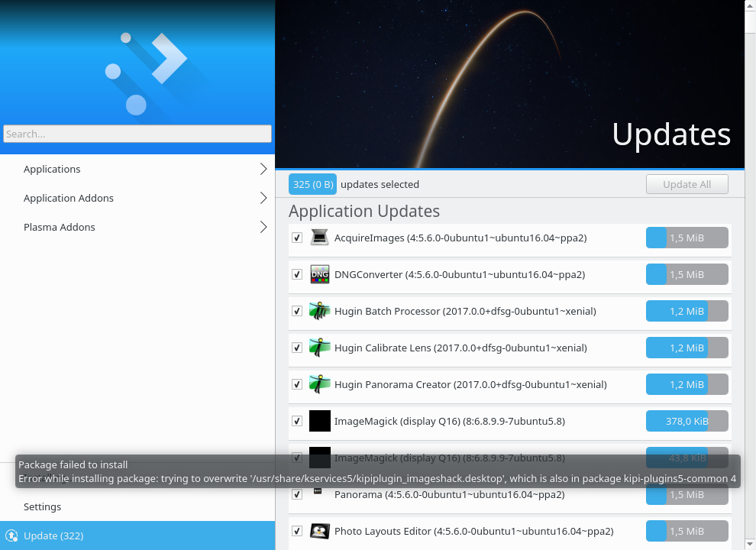Click the DNGConverter app icon
The width and height of the screenshot is (756, 550).
click(x=319, y=274)
